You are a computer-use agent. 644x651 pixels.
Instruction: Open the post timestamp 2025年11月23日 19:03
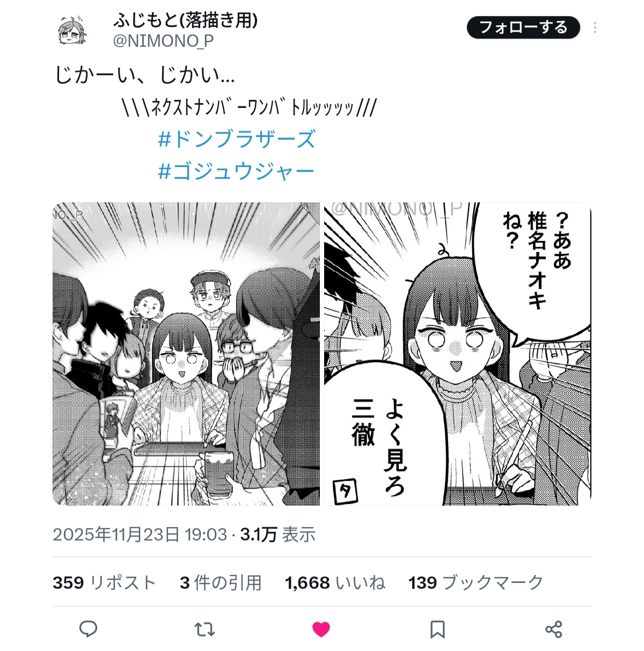[x=140, y=535]
